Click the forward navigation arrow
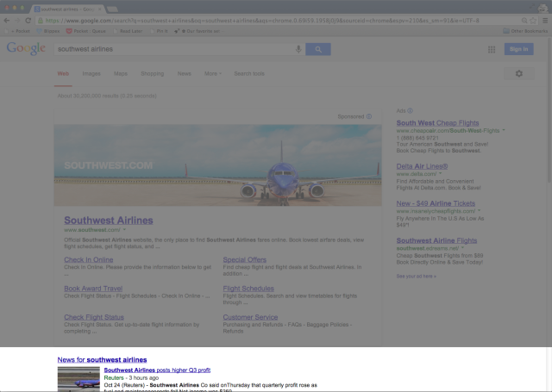Screen dimensions: 552x392 tap(17, 21)
